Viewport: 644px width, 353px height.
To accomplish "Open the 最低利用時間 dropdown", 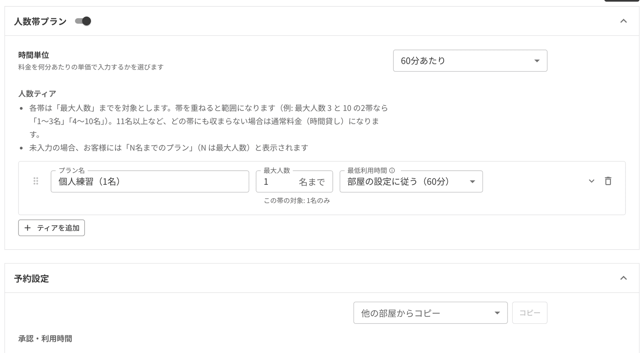I will point(411,182).
